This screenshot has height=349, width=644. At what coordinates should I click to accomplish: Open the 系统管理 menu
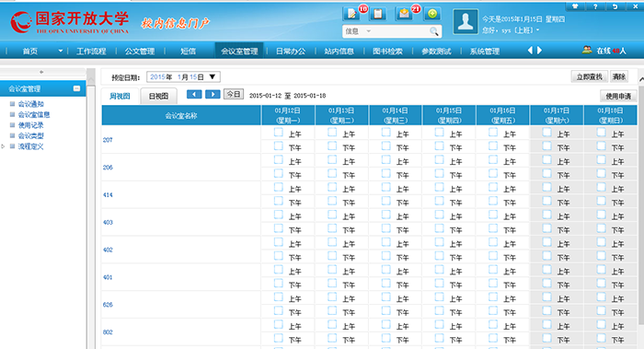pyautogui.click(x=485, y=52)
